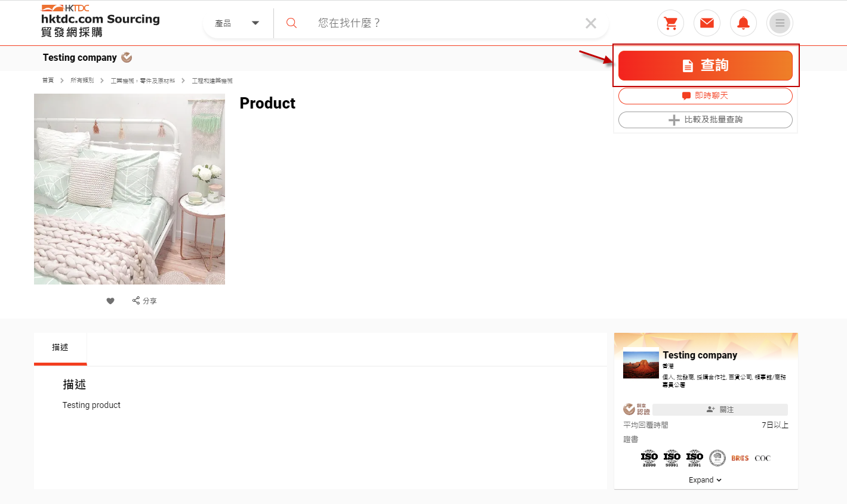Click the verified badge beside Testing company header
The width and height of the screenshot is (847, 504).
click(x=127, y=57)
